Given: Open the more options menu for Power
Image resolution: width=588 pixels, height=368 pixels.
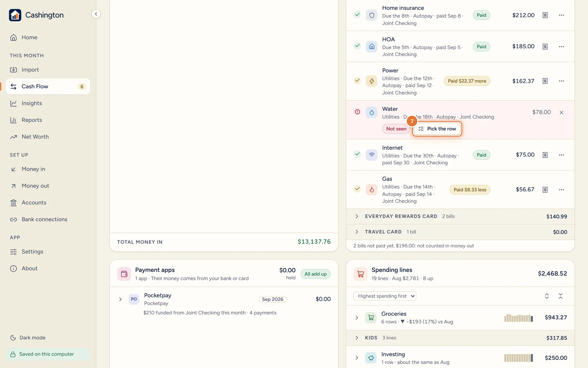Looking at the screenshot, I should [x=561, y=81].
